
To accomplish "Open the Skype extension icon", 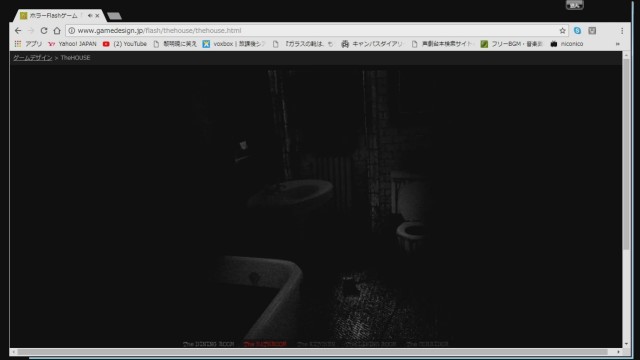I will click(577, 31).
